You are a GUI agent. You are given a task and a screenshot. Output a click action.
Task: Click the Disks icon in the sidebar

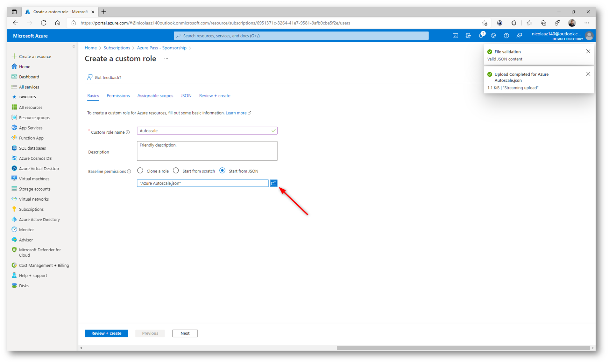coord(14,285)
